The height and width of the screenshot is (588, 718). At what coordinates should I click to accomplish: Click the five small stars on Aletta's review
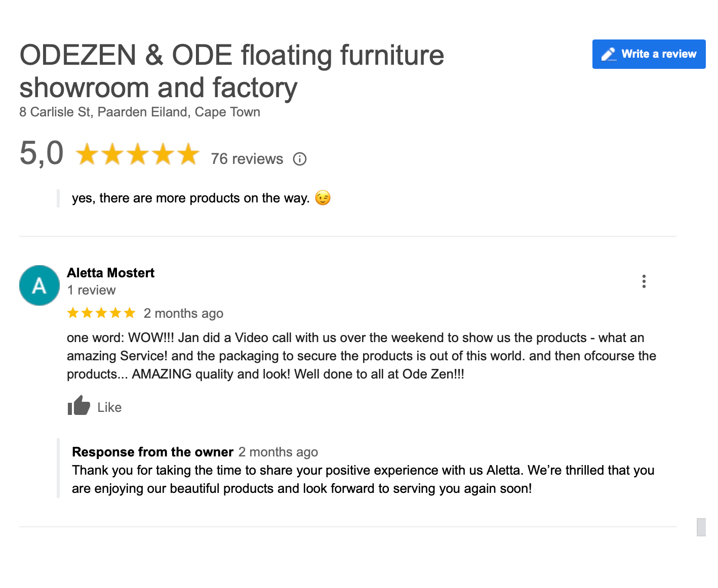point(101,313)
